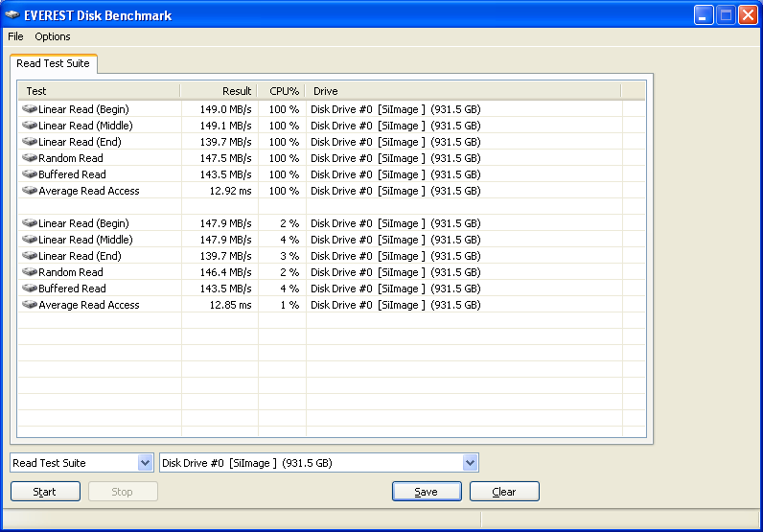
Task: Open the Read Test Suite dropdown
Action: pos(145,463)
